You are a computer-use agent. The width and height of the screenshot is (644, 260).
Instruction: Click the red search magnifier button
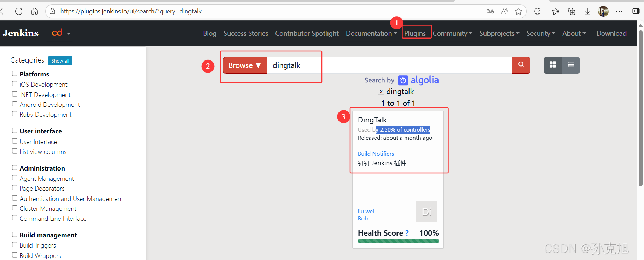pyautogui.click(x=521, y=65)
